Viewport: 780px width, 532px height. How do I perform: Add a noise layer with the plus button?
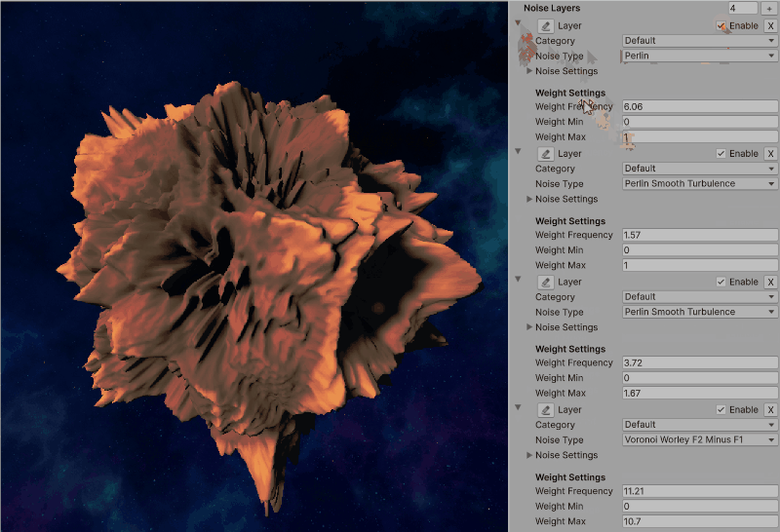[x=769, y=8]
